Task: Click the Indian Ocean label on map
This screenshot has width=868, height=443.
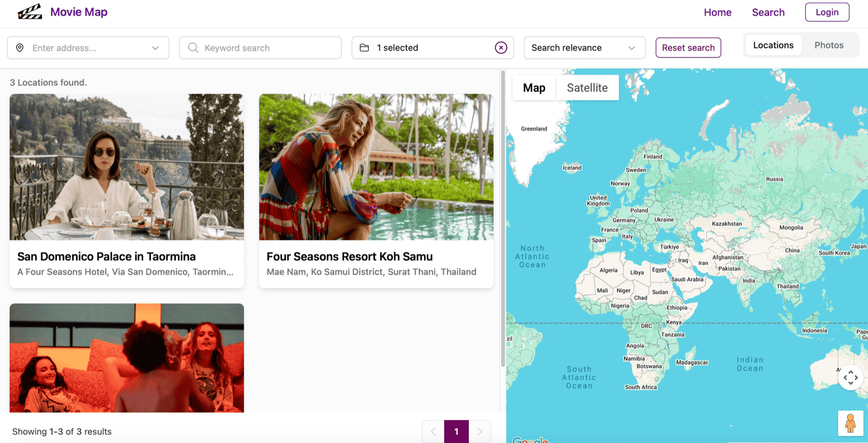Action: (750, 364)
